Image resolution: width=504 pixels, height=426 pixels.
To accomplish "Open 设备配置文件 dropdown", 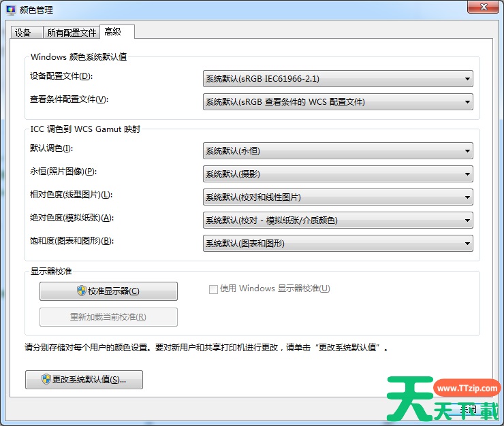I will point(338,79).
